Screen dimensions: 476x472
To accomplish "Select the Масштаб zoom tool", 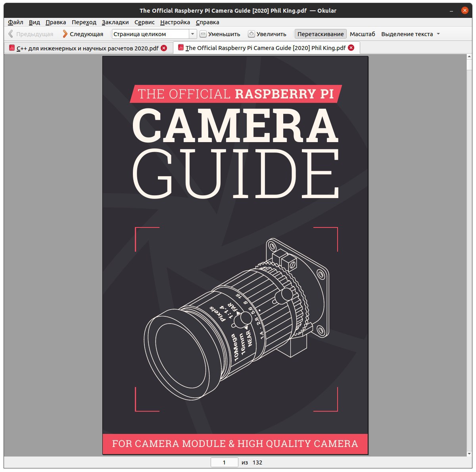I will [x=363, y=34].
